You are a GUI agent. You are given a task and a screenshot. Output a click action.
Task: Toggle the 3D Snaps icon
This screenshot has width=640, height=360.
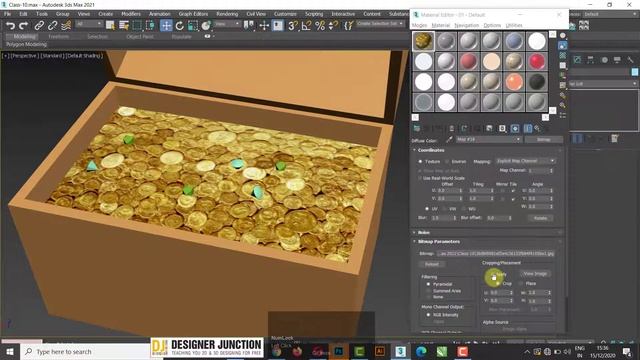(293, 26)
